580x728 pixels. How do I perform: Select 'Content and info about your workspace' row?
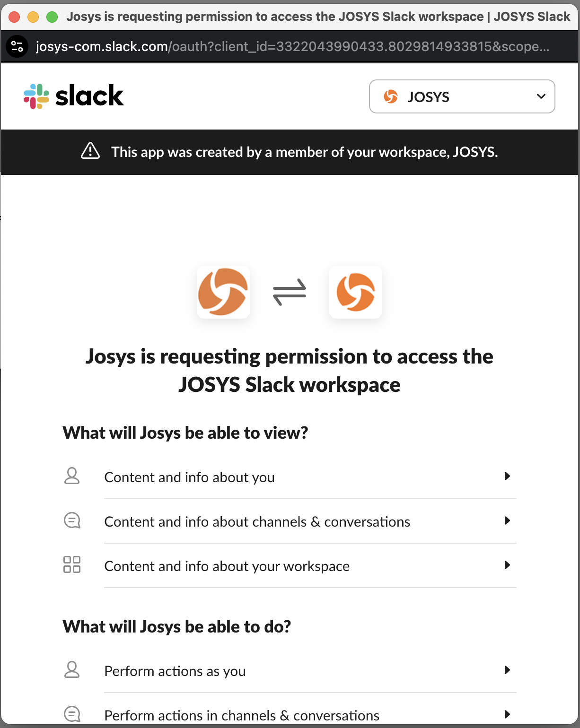(x=227, y=566)
